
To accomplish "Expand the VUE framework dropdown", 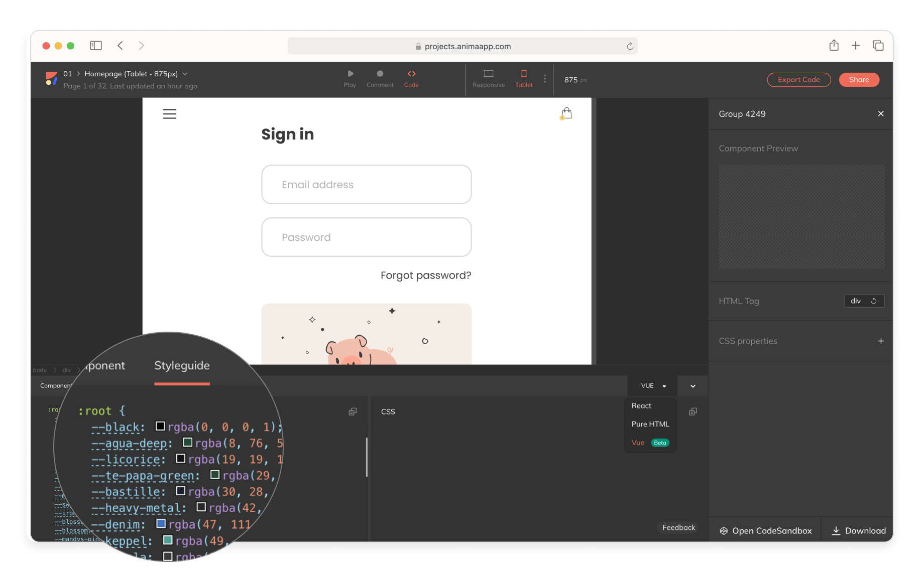I will 653,386.
